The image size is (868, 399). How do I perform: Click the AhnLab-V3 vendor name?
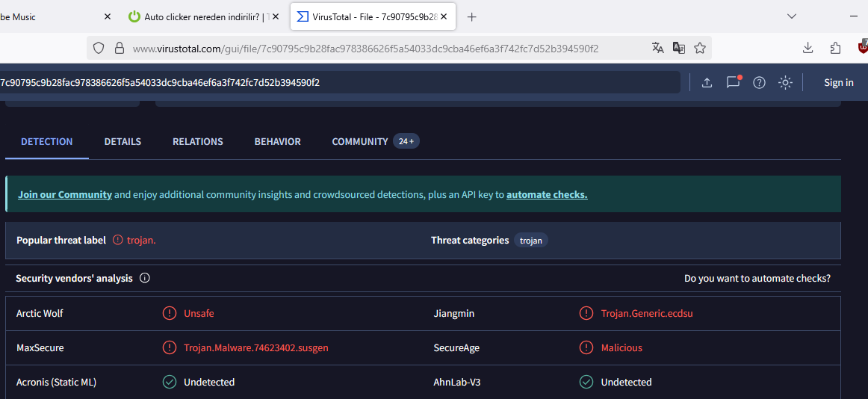pyautogui.click(x=456, y=382)
